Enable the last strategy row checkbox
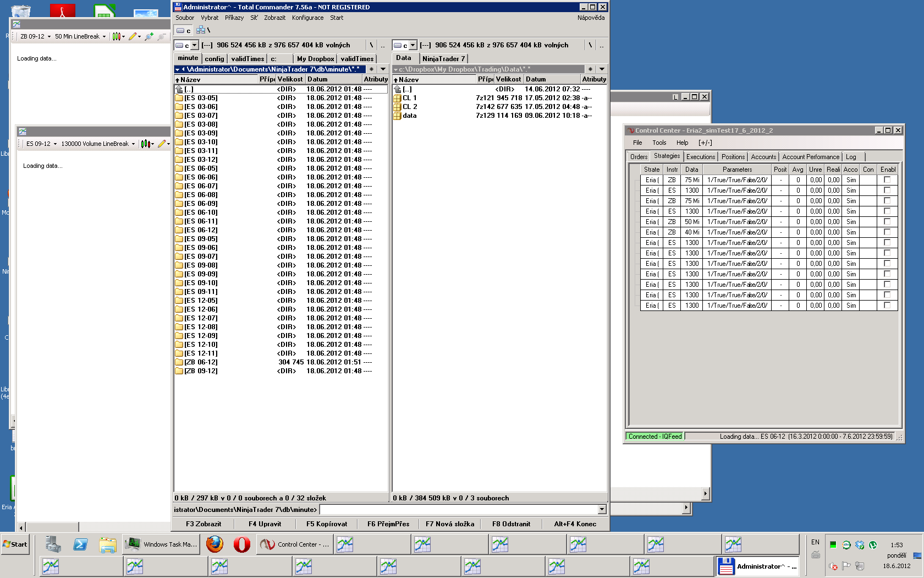This screenshot has height=578, width=924. coord(887,306)
